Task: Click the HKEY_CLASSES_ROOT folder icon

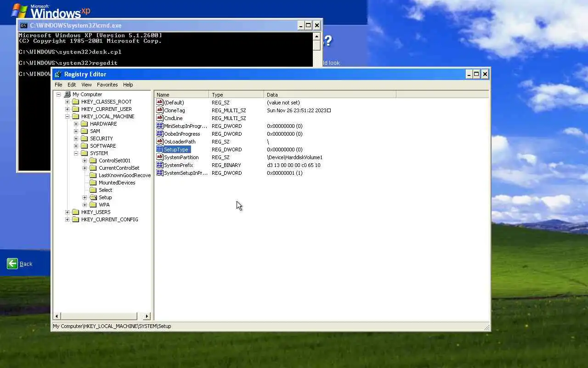Action: (75, 102)
